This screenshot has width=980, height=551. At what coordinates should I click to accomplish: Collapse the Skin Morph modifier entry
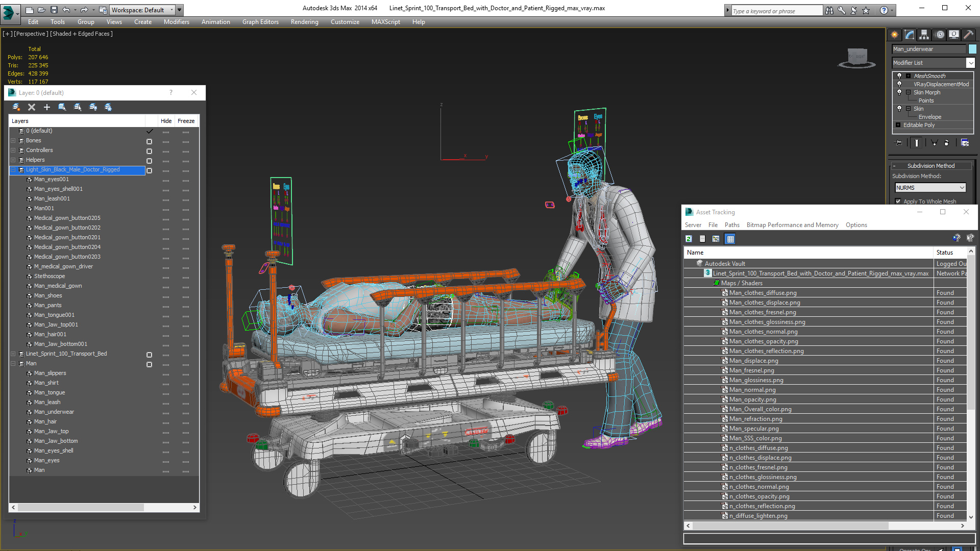pyautogui.click(x=909, y=92)
